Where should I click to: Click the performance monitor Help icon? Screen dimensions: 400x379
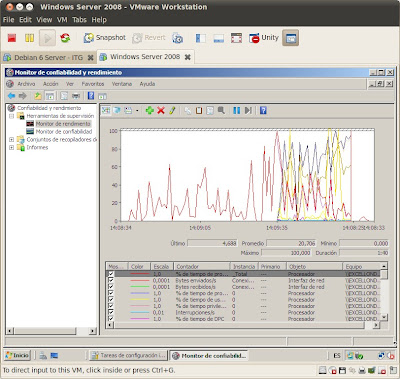point(263,110)
